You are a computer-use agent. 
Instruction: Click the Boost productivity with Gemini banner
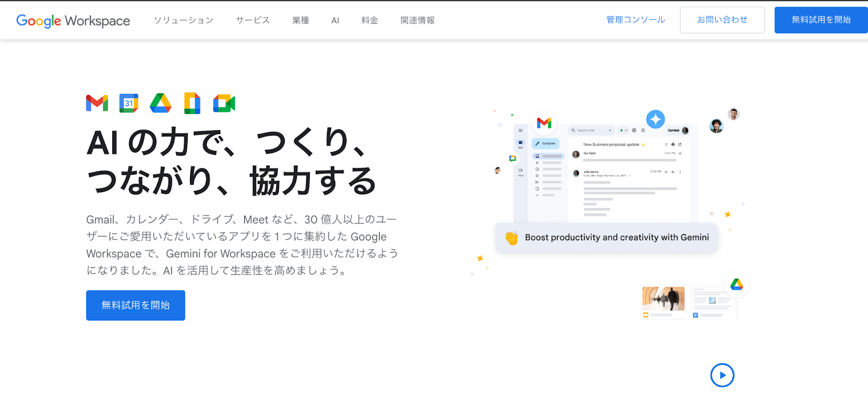click(607, 238)
